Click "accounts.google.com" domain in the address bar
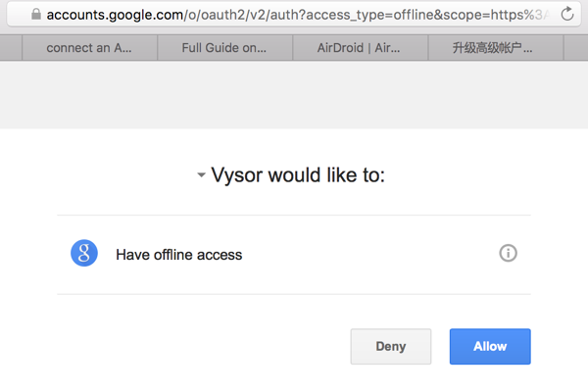 (x=116, y=16)
